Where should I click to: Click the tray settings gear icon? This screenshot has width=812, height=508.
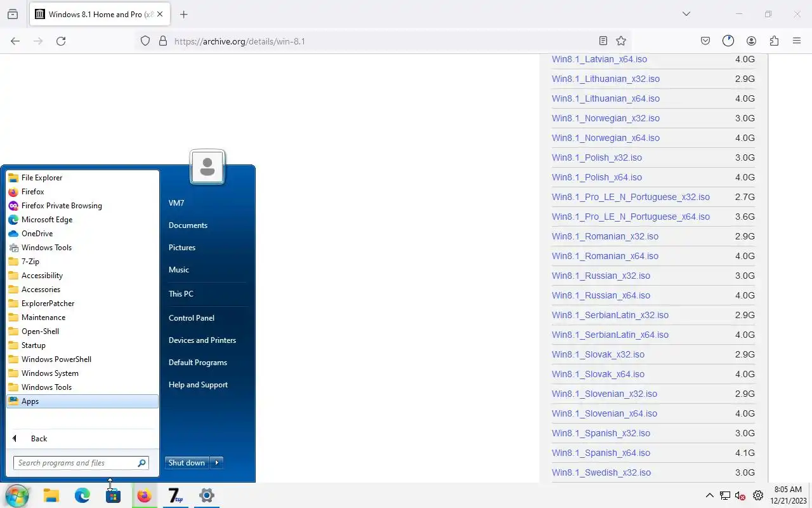pyautogui.click(x=758, y=496)
